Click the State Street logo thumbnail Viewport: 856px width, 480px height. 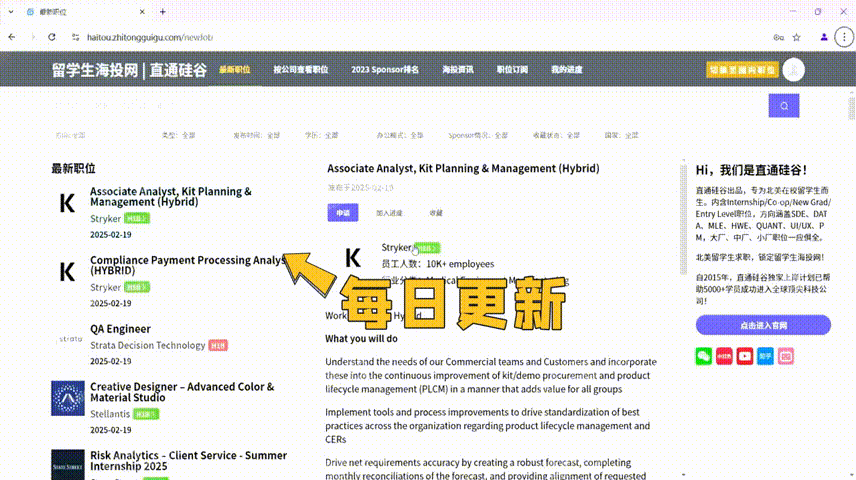tap(68, 465)
